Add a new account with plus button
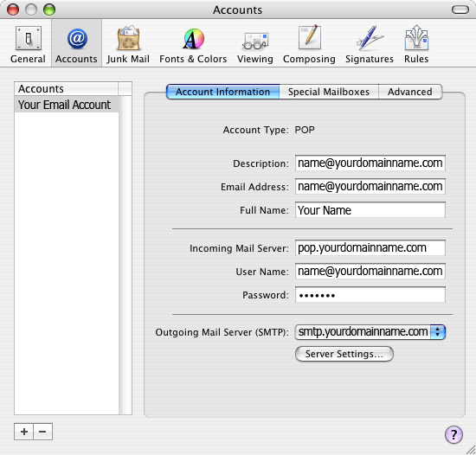 (24, 432)
